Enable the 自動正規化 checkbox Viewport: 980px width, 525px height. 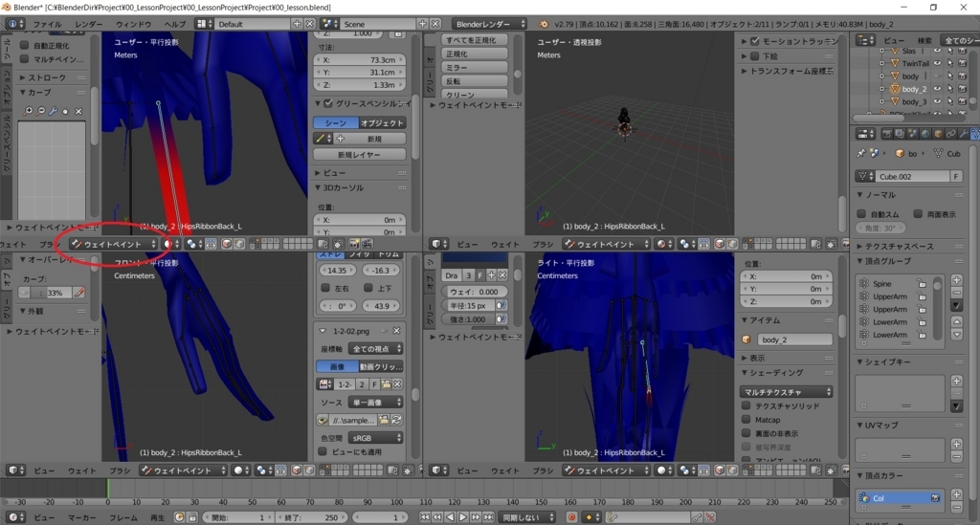pos(24,45)
